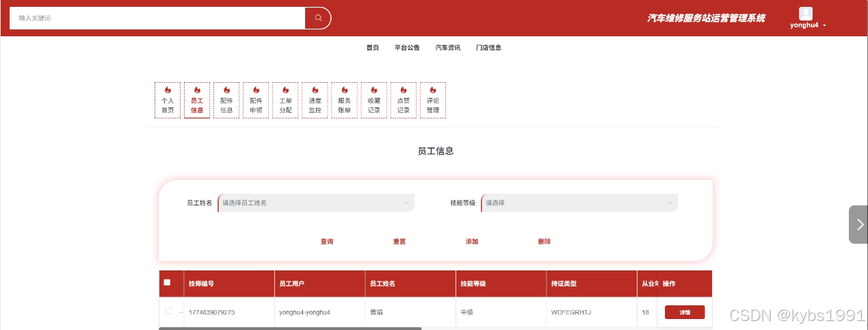Go to 首页 in the top menu

(373, 48)
